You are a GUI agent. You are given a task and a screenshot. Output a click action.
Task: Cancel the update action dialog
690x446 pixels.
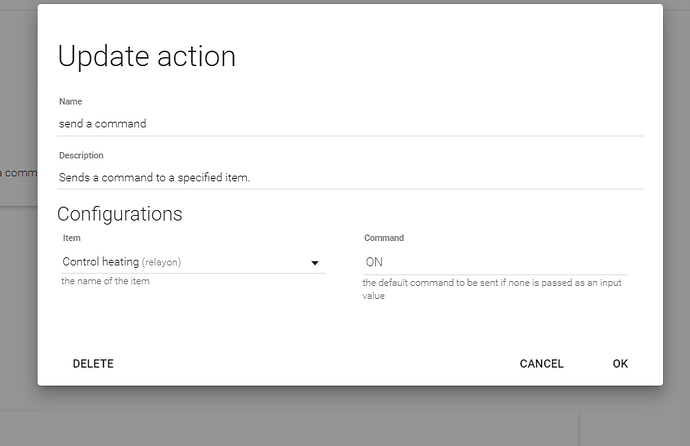[541, 364]
